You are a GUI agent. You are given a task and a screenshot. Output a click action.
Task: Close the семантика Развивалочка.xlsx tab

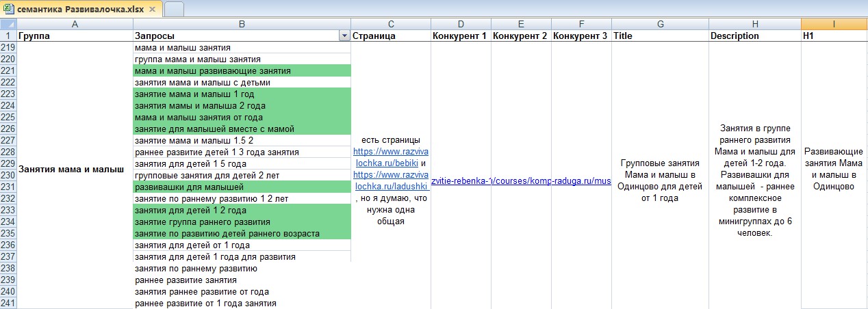tap(152, 9)
